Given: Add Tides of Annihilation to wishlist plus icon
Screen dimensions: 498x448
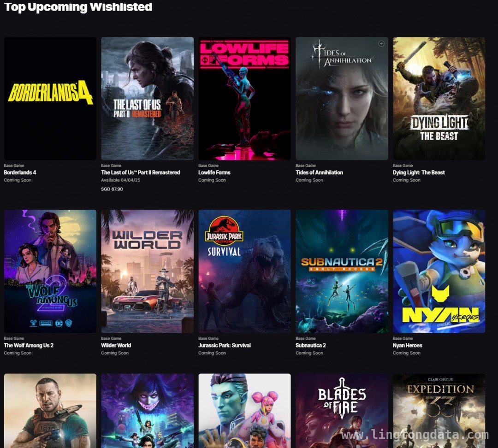Looking at the screenshot, I should pyautogui.click(x=381, y=44).
